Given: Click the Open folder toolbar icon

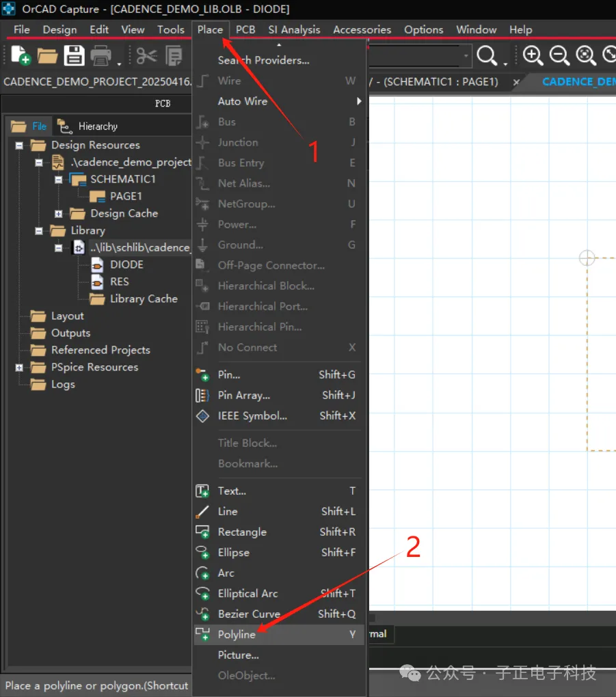Looking at the screenshot, I should [47, 56].
